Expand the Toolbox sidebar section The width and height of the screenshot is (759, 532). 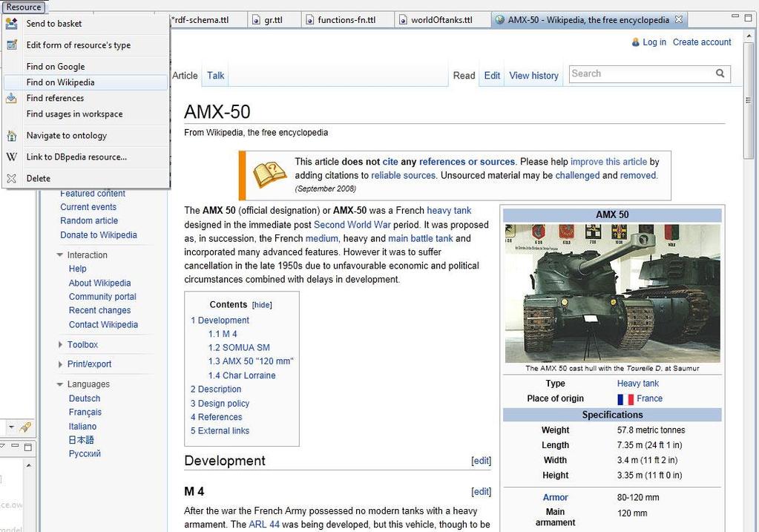(60, 345)
